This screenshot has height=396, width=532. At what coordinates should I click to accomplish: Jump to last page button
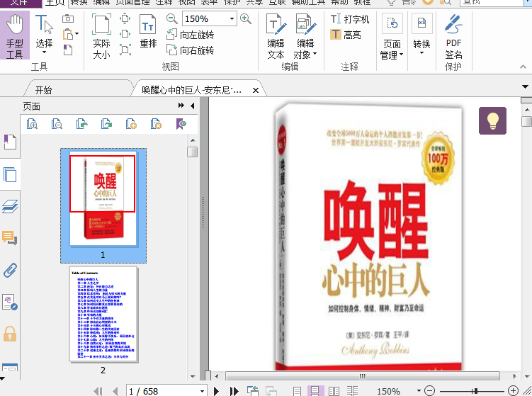[x=234, y=391]
